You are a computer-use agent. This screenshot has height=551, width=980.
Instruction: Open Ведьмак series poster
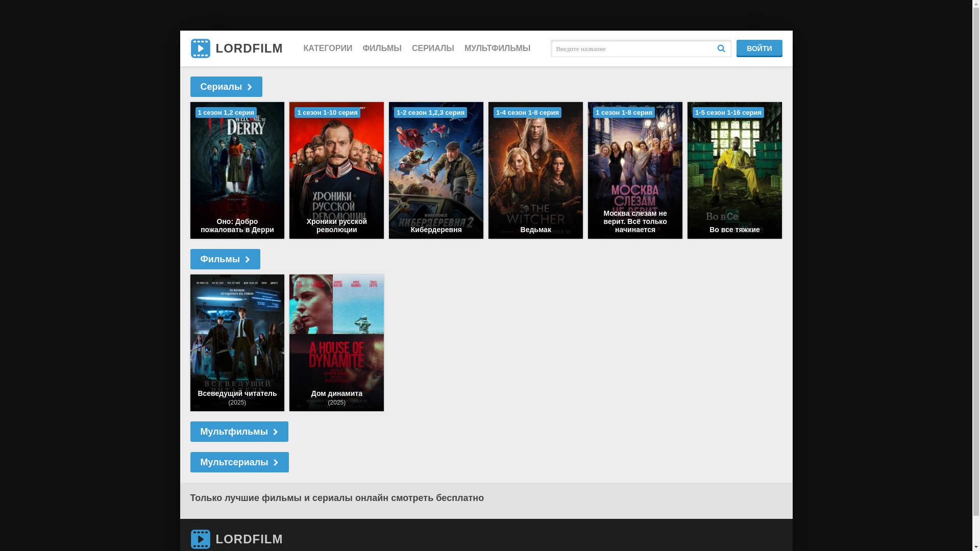[535, 170]
